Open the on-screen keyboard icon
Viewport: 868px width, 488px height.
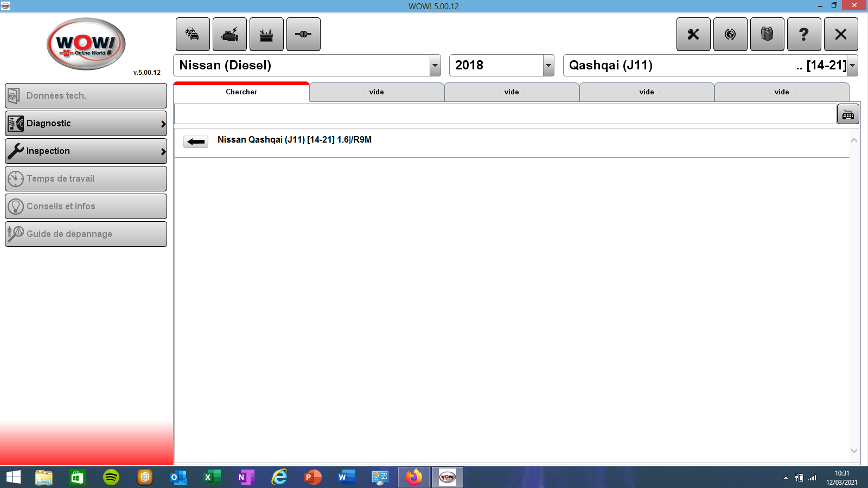pyautogui.click(x=848, y=114)
